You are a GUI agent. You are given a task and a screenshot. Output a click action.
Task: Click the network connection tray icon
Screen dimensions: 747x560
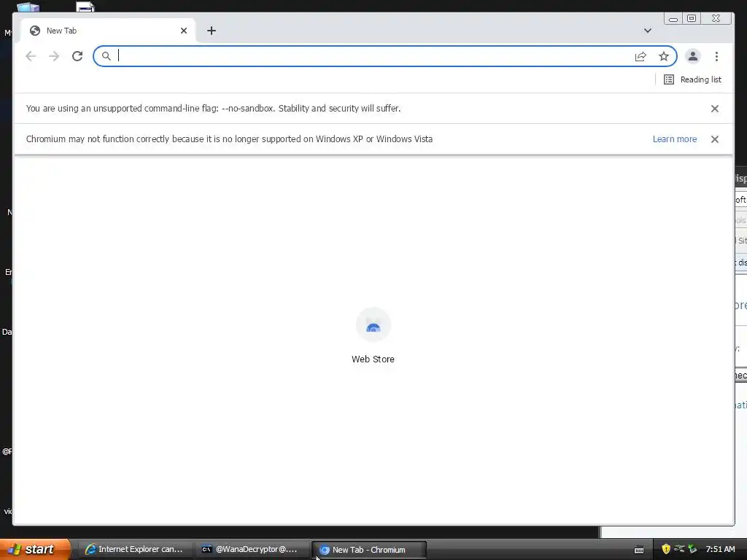point(679,549)
